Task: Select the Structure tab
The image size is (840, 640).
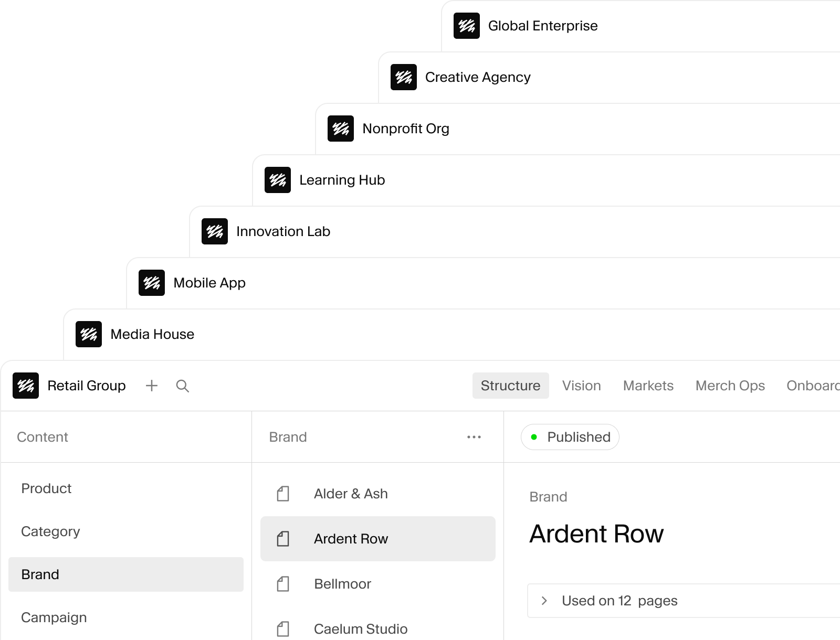Action: coord(511,386)
